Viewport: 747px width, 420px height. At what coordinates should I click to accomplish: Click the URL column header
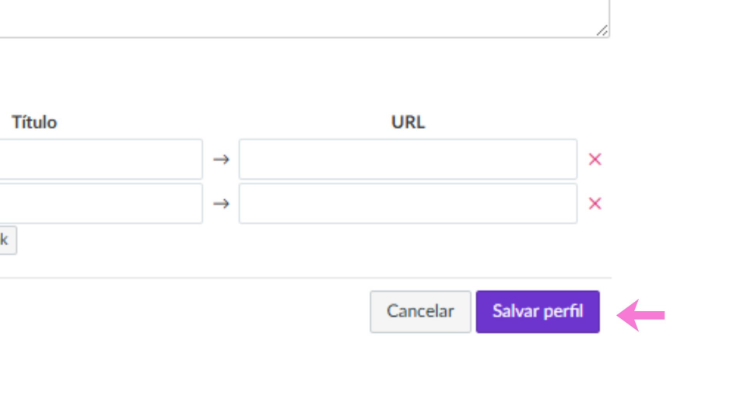pyautogui.click(x=408, y=122)
